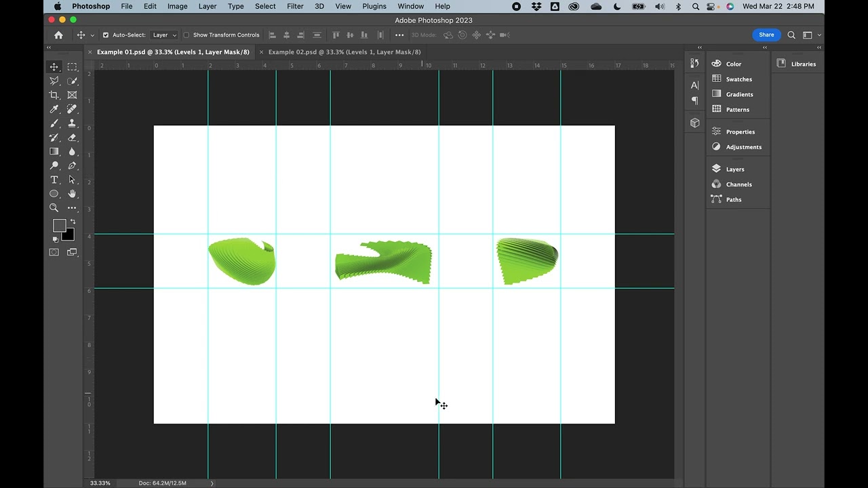Open the History panel icon
This screenshot has height=488, width=868.
coord(694,63)
